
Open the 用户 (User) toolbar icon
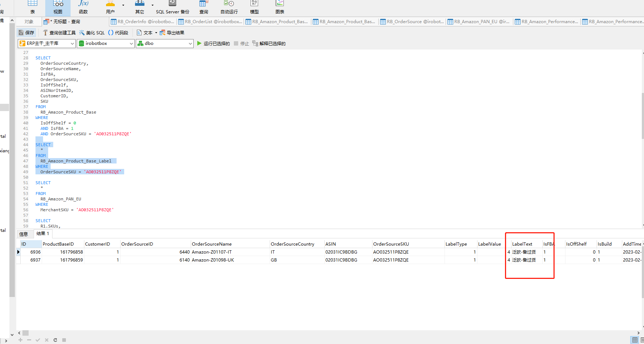point(110,7)
